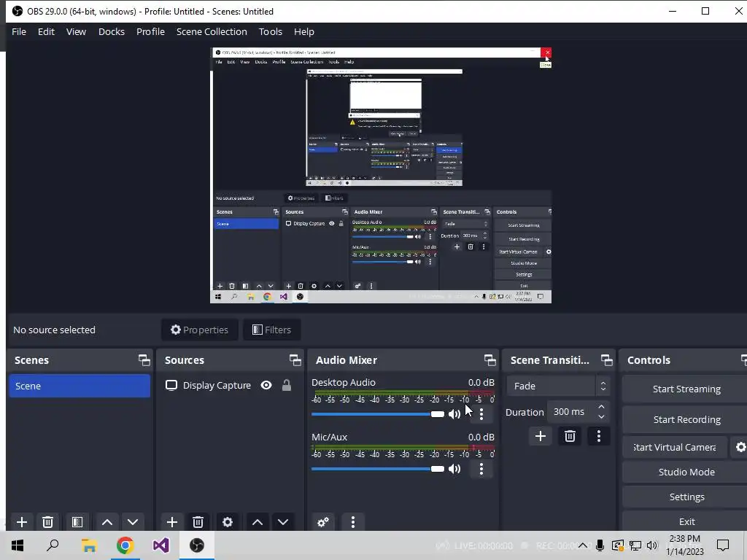
Task: Move scene down arrow
Action: click(133, 522)
